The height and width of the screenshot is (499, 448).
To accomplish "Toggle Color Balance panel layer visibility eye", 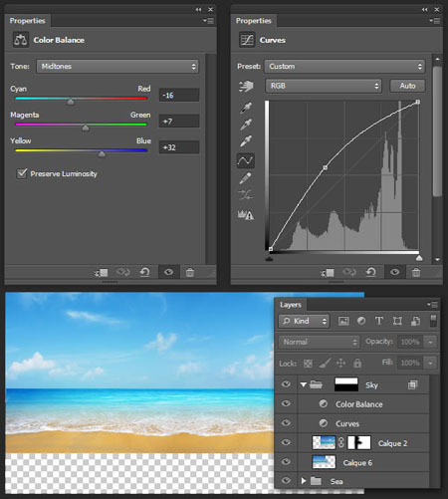I will [168, 272].
